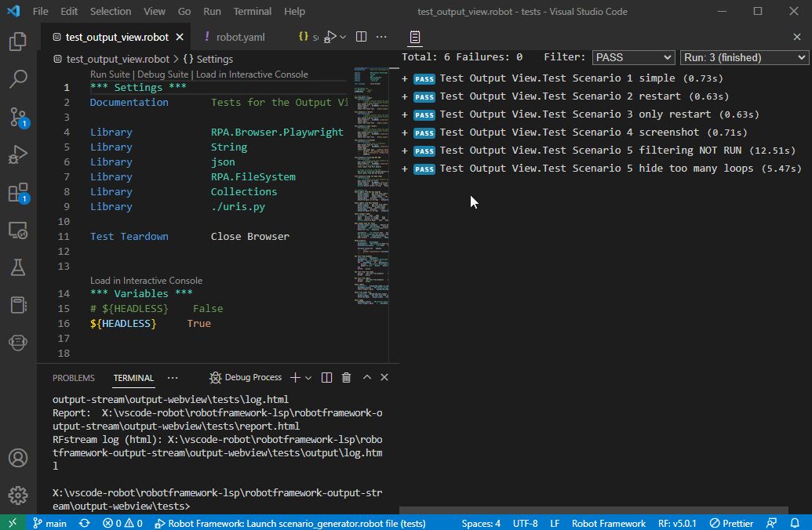
Task: Kill terminal using trash icon
Action: 347,378
